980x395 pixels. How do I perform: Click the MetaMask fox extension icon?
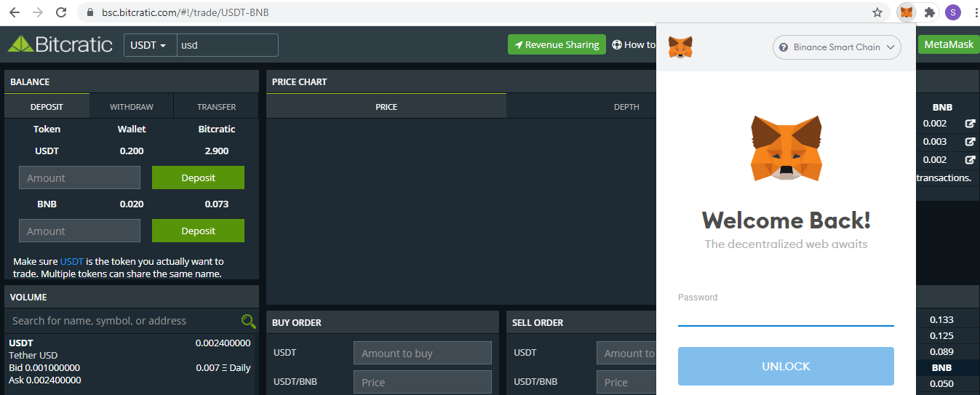pos(906,12)
